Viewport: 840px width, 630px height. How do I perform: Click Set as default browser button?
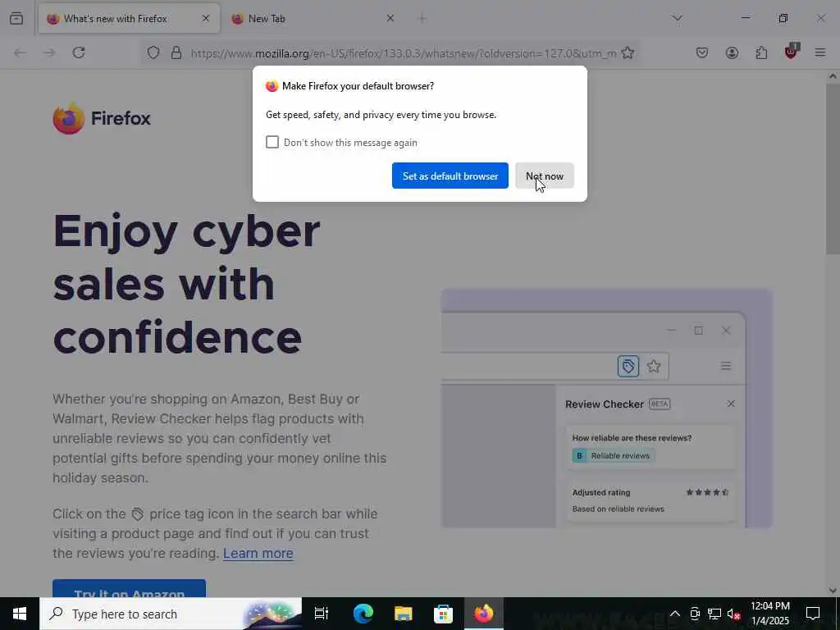click(450, 176)
